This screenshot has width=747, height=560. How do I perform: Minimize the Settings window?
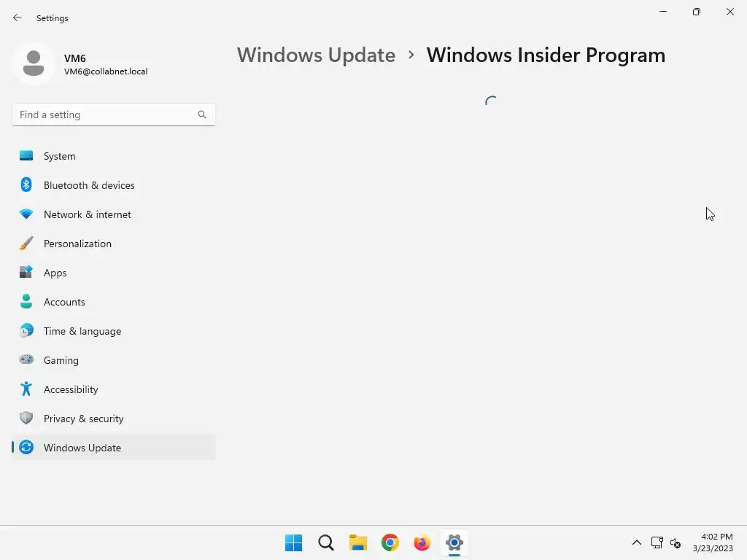(x=663, y=12)
